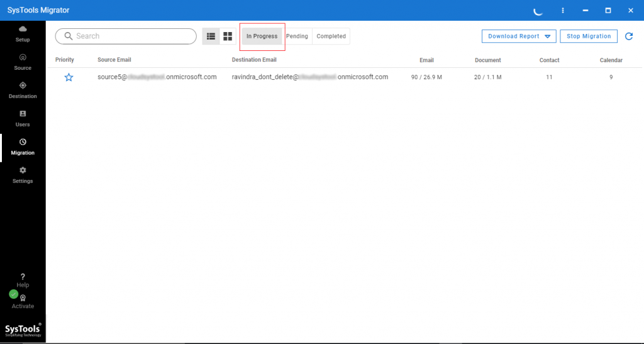
Task: Select the In Progress tab
Action: [262, 36]
